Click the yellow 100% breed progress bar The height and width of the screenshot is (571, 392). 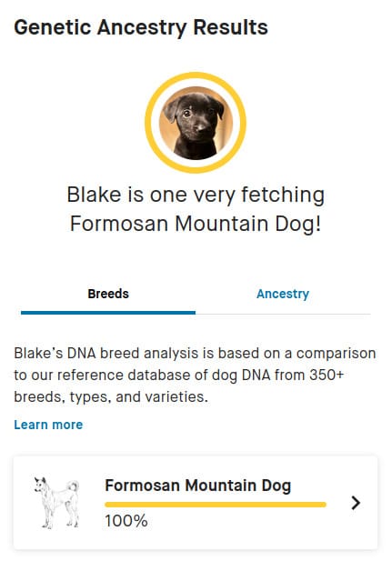[216, 505]
